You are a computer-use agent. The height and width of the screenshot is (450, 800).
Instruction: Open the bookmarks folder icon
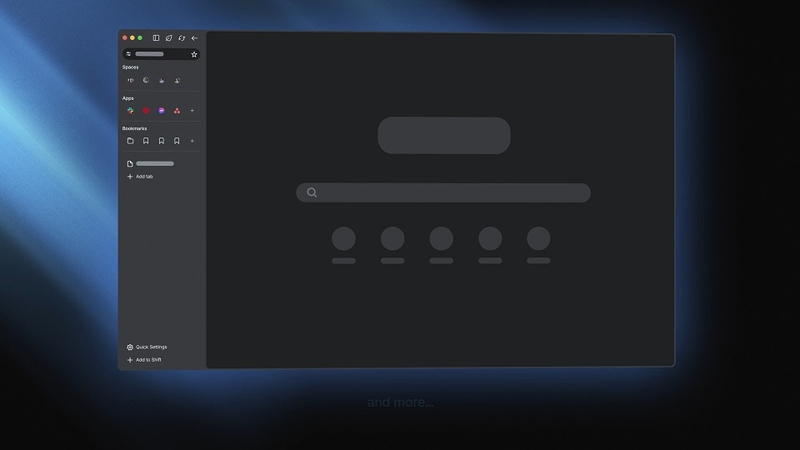[131, 141]
